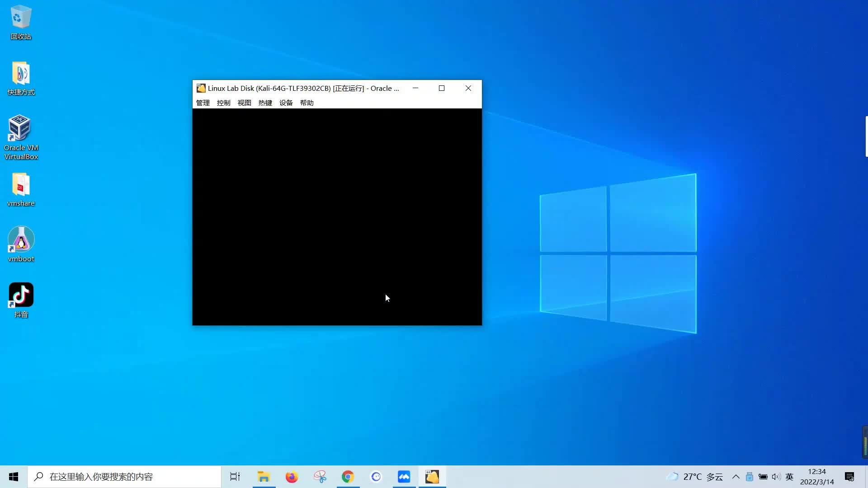The image size is (868, 488).
Task: Toggle the volume flyout from the tray
Action: [776, 477]
